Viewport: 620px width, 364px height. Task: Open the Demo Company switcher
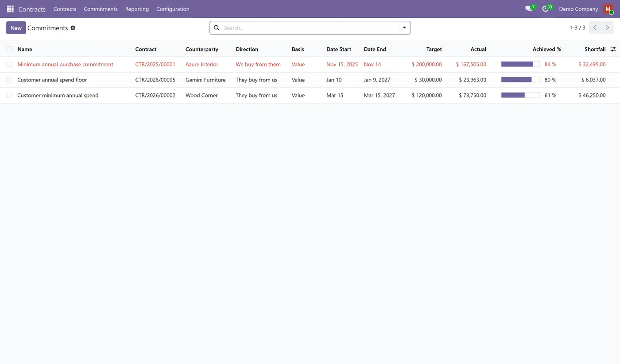[578, 9]
